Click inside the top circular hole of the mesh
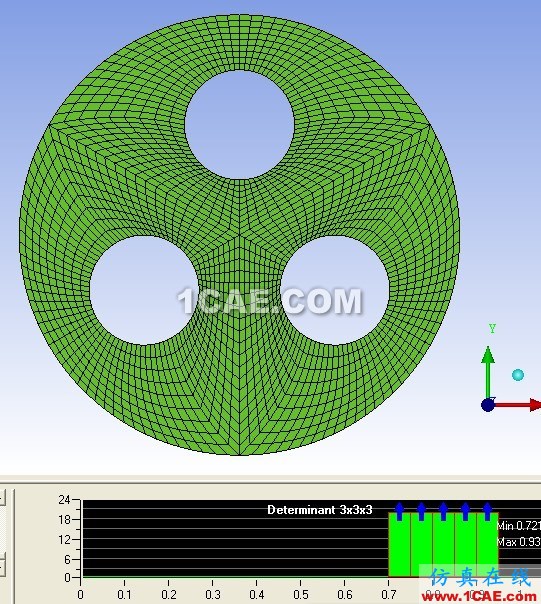Viewport: 541px width, 604px height. (x=239, y=125)
